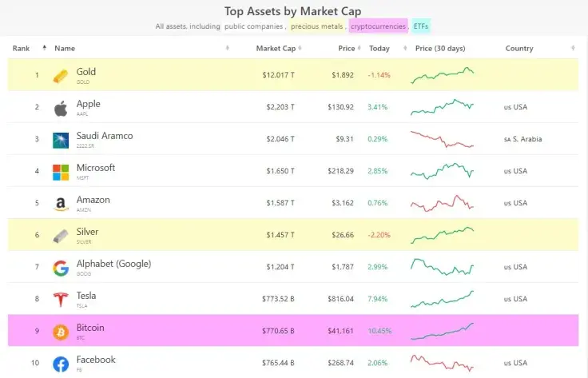Sort table by Rank arrow
The image size is (588, 378).
(x=45, y=48)
